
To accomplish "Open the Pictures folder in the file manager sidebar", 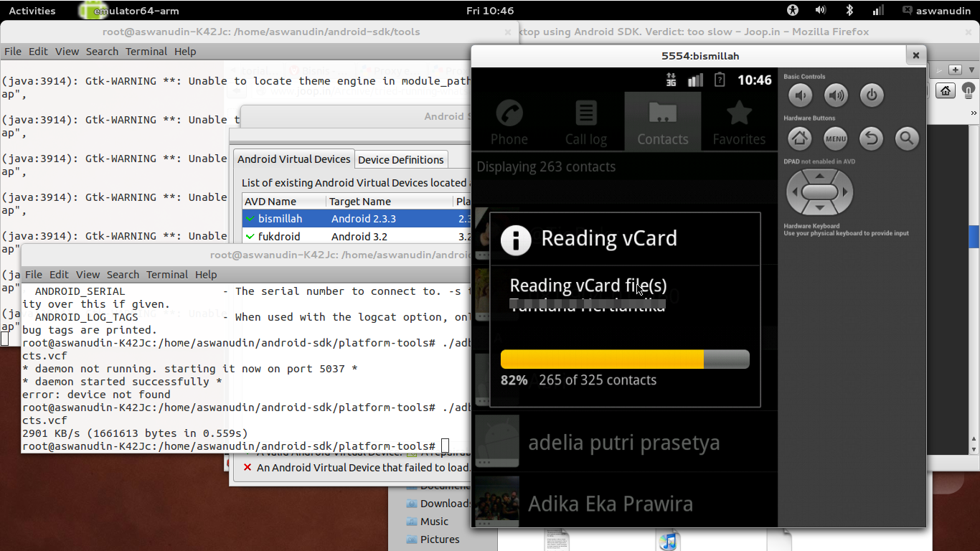I will point(433,540).
